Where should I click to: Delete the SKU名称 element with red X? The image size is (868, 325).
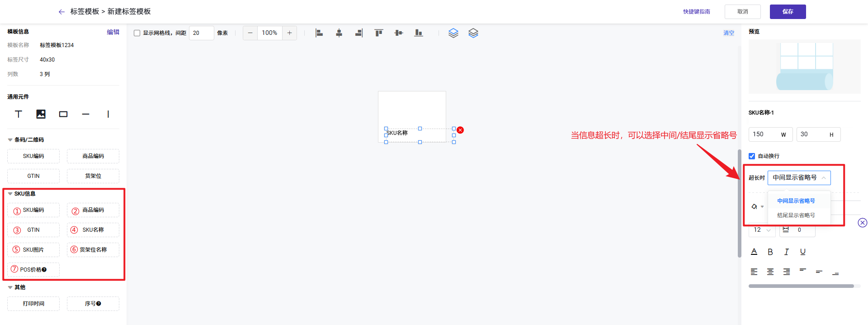point(460,130)
